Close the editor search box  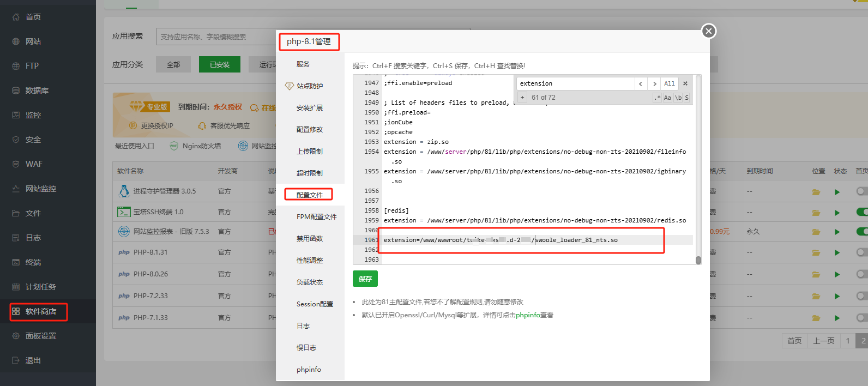[685, 83]
